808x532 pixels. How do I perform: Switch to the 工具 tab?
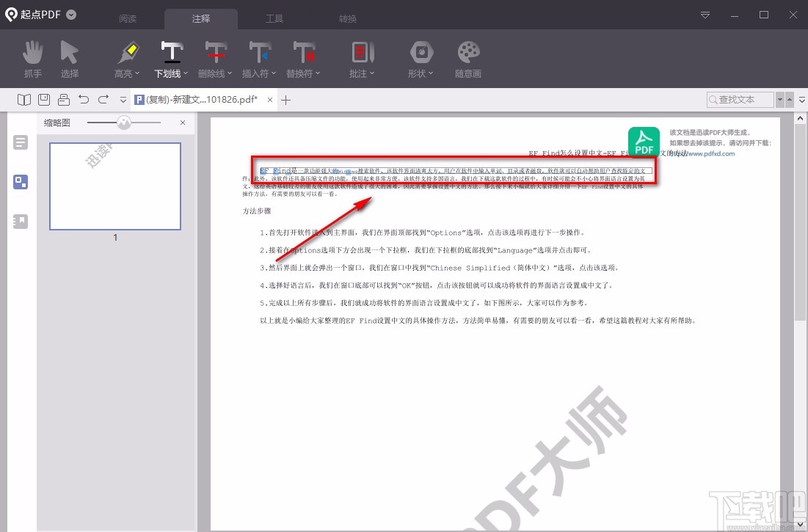[x=274, y=19]
